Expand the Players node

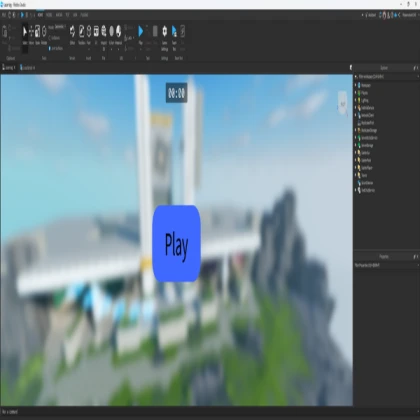[356, 93]
